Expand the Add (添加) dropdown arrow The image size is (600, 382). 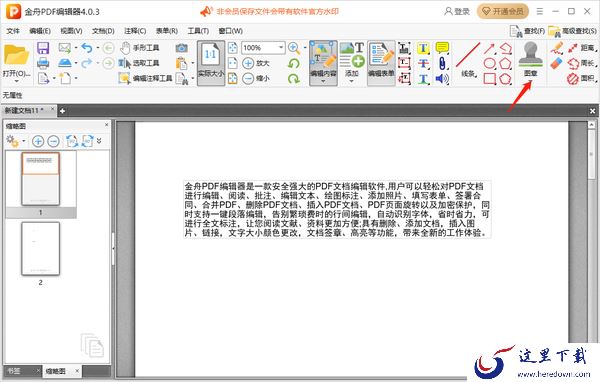click(x=352, y=81)
